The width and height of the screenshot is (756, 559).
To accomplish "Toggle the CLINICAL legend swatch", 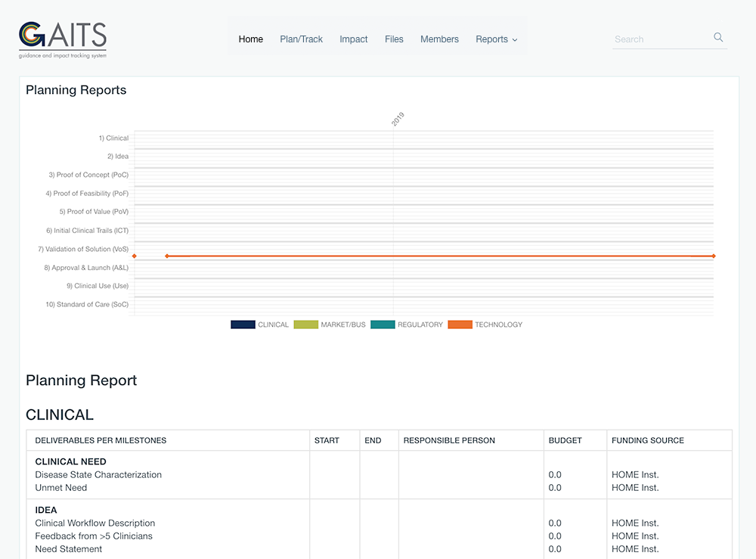I will tap(243, 325).
